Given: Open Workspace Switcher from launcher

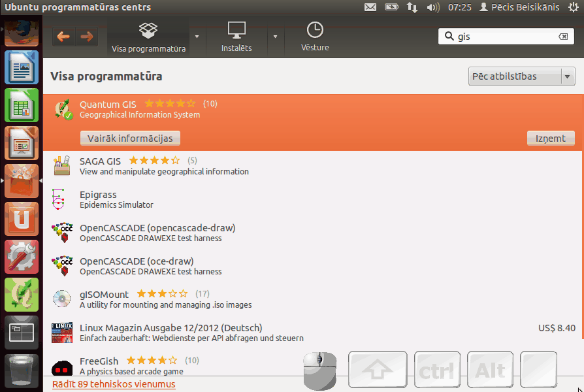Looking at the screenshot, I should pyautogui.click(x=21, y=333).
